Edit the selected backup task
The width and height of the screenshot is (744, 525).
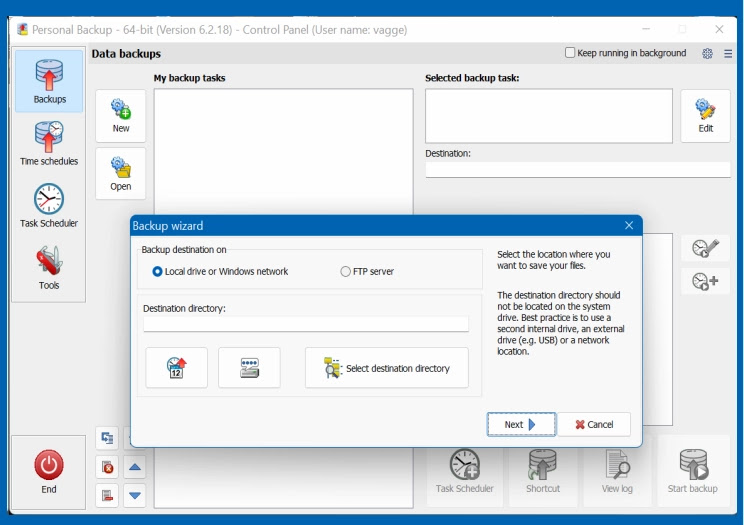705,116
